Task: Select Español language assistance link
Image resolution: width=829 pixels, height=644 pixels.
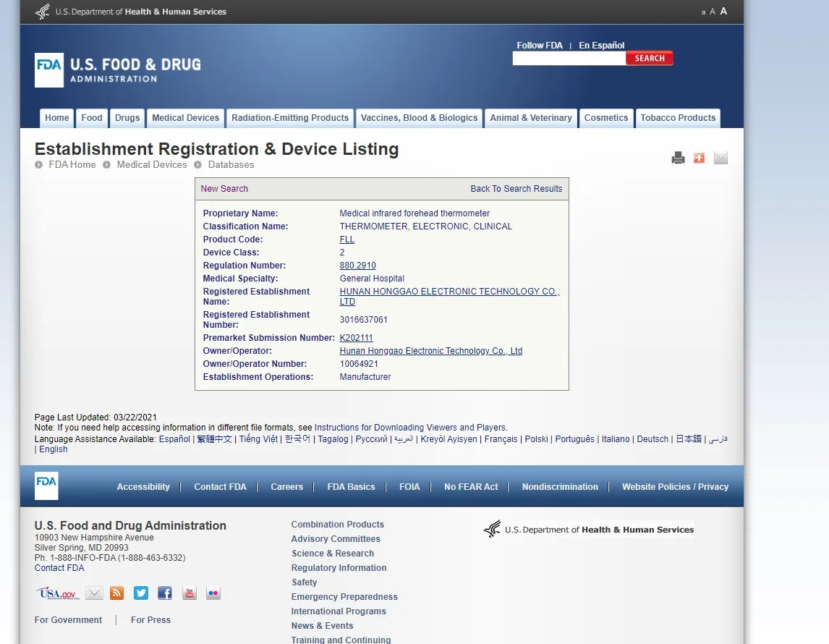Action: 174,439
